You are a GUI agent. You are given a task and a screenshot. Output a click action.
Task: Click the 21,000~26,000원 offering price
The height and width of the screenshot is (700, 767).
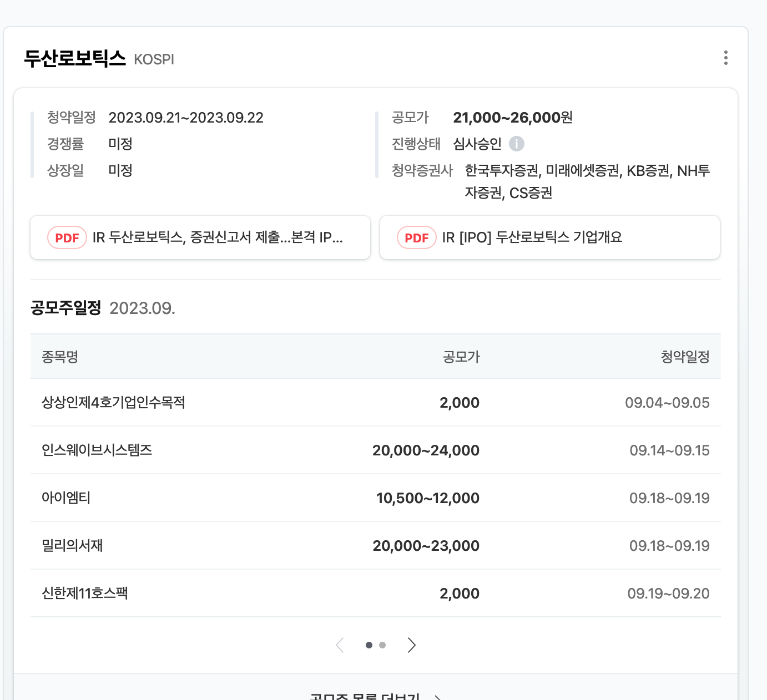point(513,118)
